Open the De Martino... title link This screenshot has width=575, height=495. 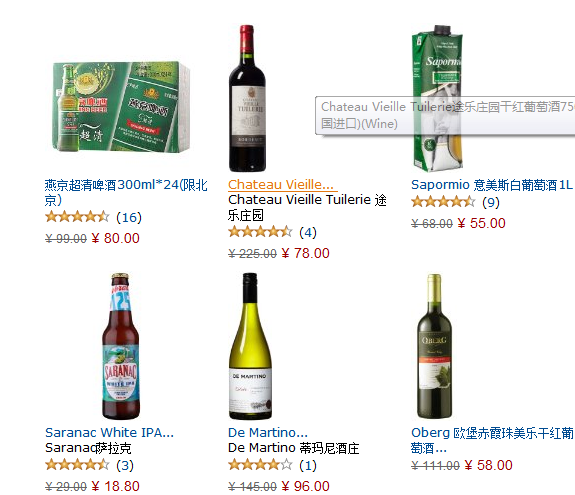[x=268, y=433]
